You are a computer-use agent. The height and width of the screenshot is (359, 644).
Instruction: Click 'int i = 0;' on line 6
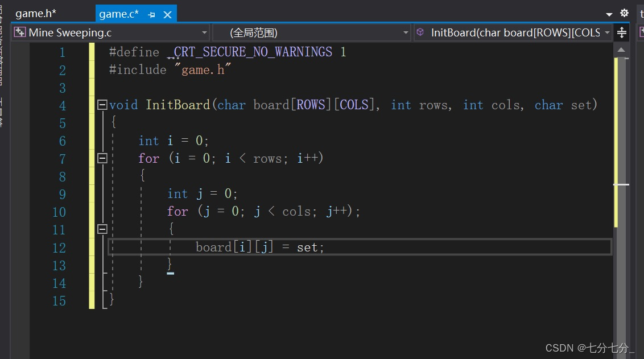click(x=174, y=141)
